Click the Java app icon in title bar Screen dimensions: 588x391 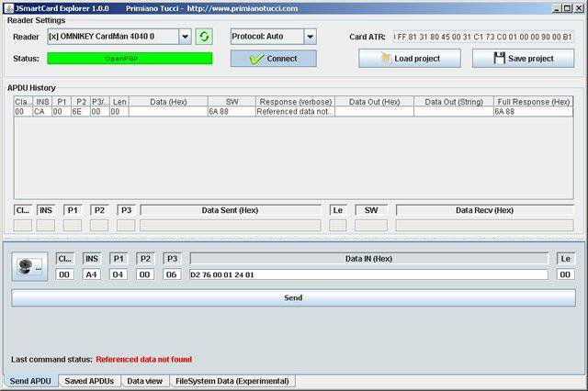(8, 8)
